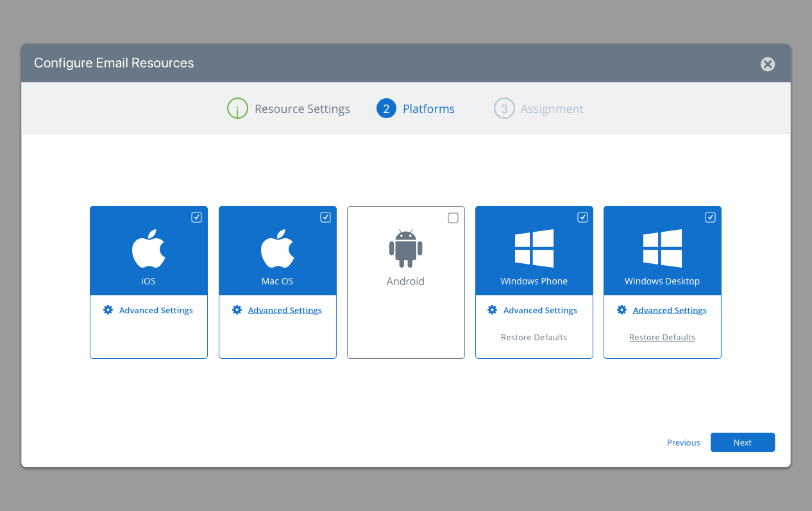Click the Windows Desktop label text
The image size is (812, 511).
[x=663, y=281]
